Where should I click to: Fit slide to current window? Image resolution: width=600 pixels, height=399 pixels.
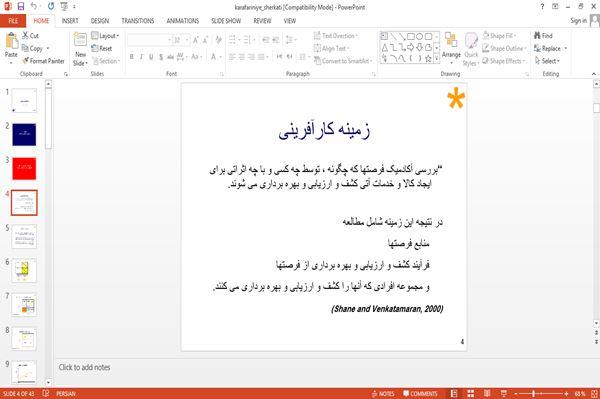coord(594,393)
